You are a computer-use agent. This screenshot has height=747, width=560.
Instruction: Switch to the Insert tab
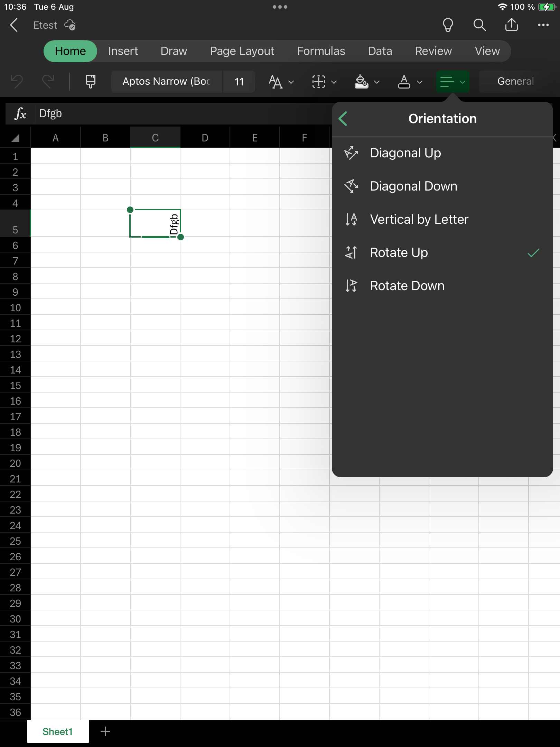pos(123,51)
